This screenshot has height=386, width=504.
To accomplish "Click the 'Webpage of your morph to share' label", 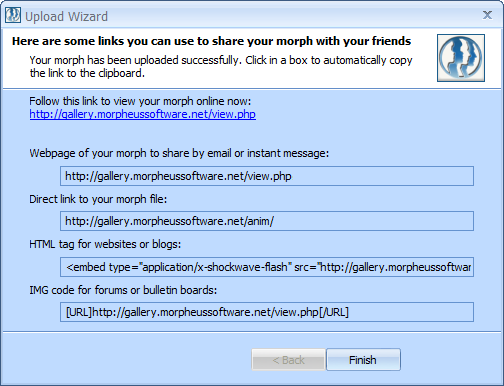I will coord(179,153).
